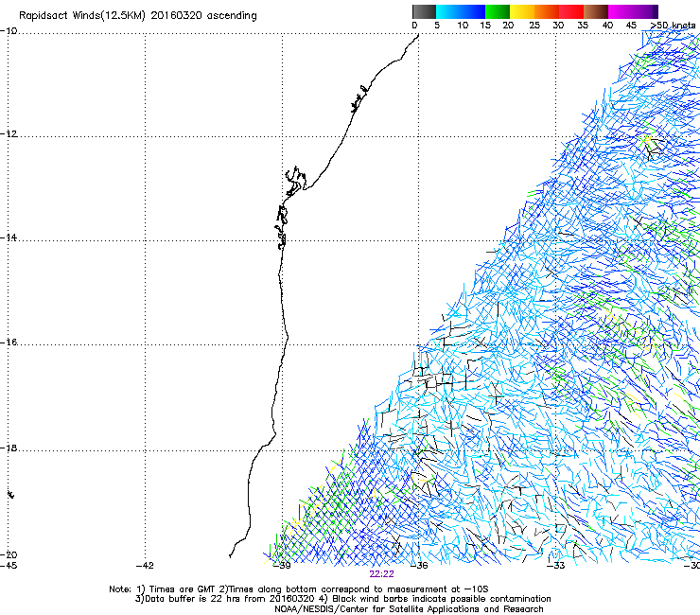700x615 pixels.
Task: Click the -36 longitude axis label
Action: [x=419, y=566]
